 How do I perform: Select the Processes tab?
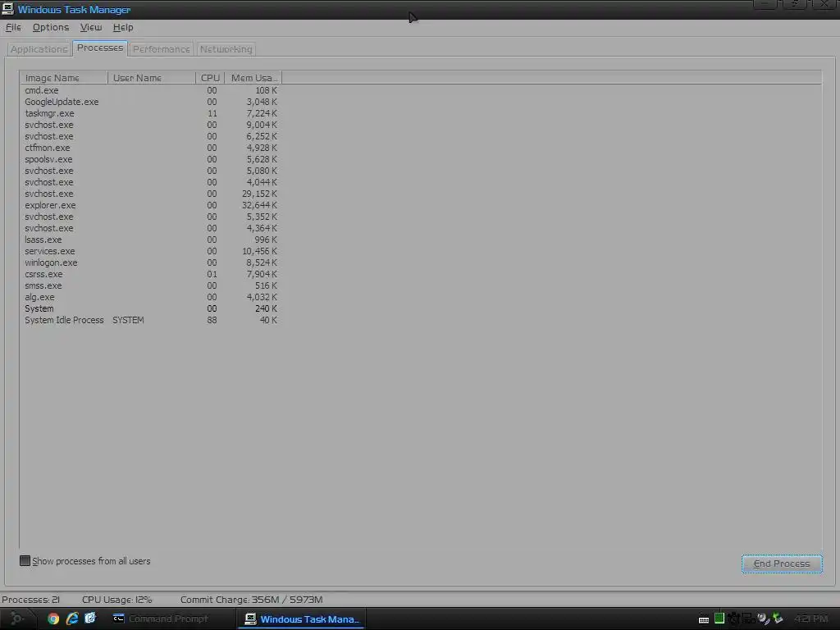[100, 48]
